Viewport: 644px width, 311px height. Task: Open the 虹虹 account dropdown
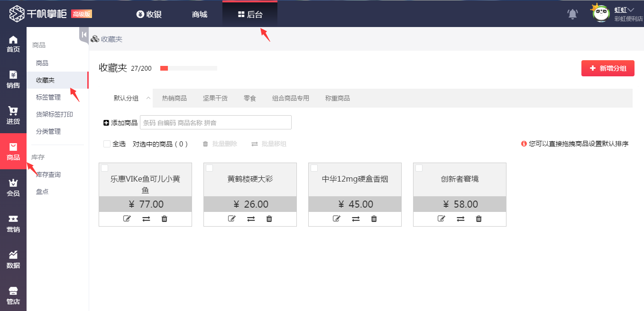coord(625,9)
